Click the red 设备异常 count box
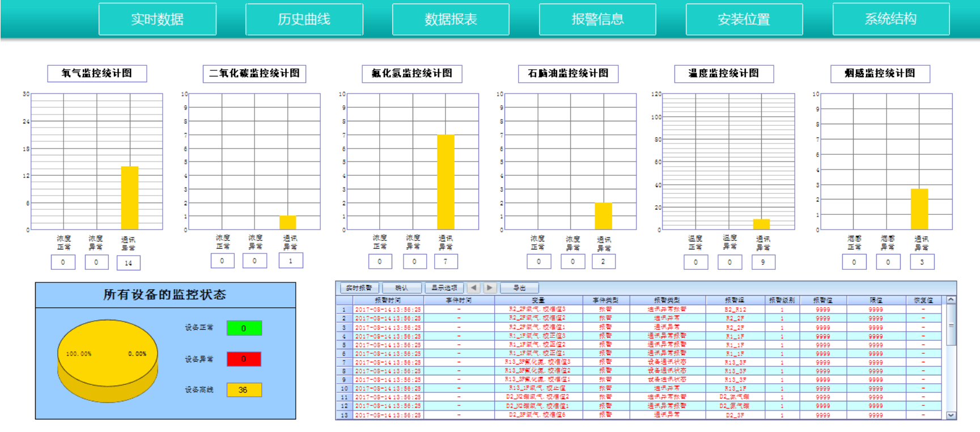The image size is (980, 432). click(x=244, y=359)
